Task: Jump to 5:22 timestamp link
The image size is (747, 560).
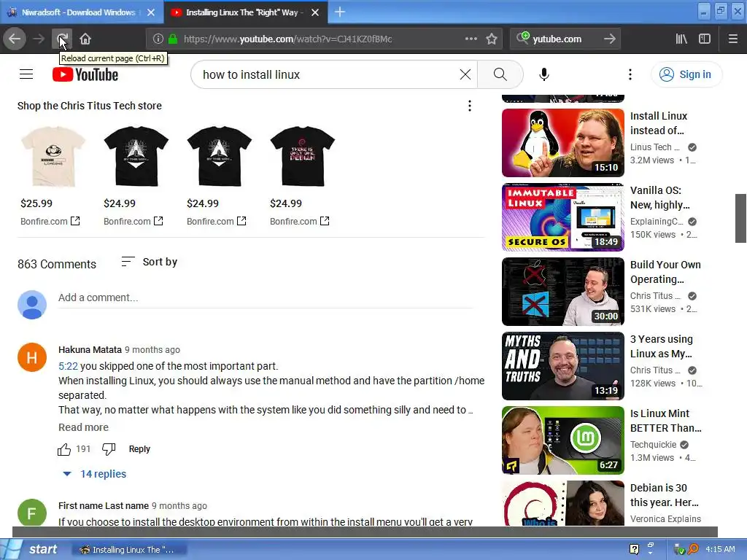Action: (68, 366)
